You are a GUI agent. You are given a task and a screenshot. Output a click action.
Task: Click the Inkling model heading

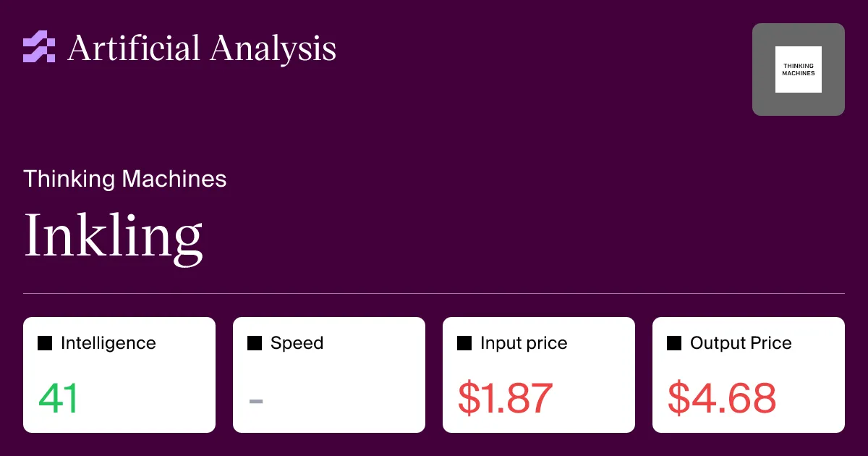[114, 236]
